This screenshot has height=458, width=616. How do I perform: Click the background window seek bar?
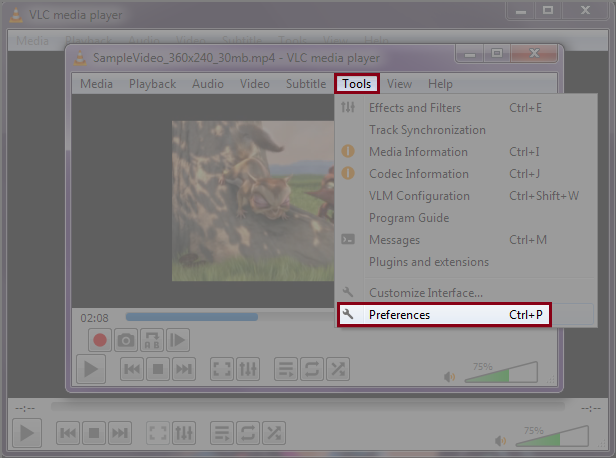[308, 406]
